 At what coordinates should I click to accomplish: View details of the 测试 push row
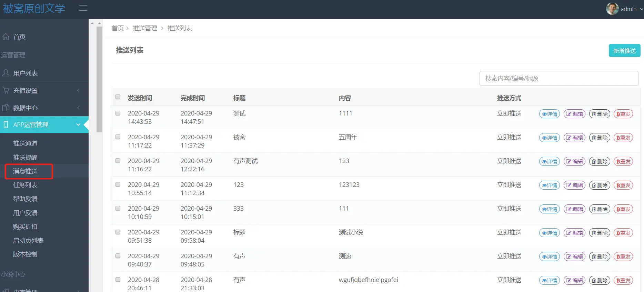(550, 114)
